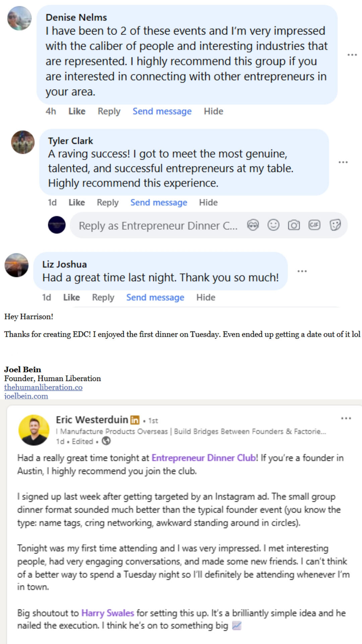Open Denise Nelms' profile picture
Screen dimensions: 362x644
19,18
